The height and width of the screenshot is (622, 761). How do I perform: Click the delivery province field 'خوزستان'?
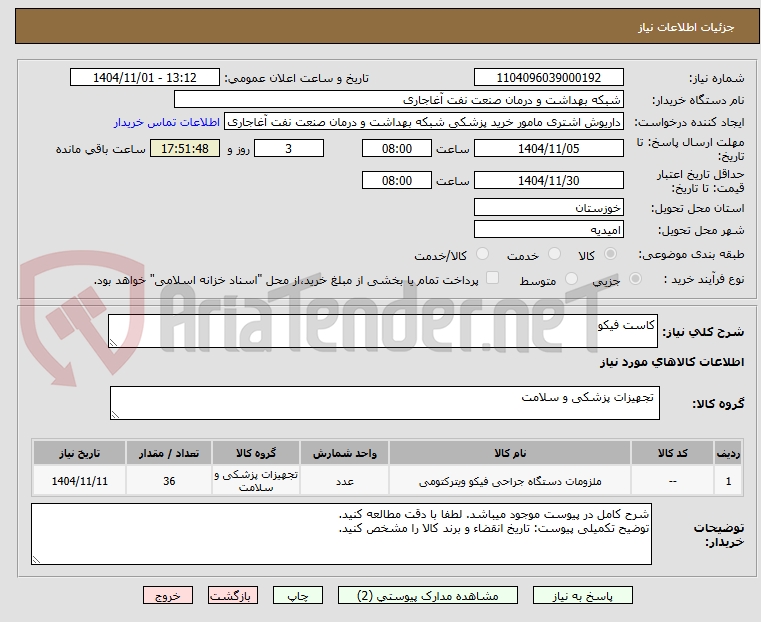548,207
